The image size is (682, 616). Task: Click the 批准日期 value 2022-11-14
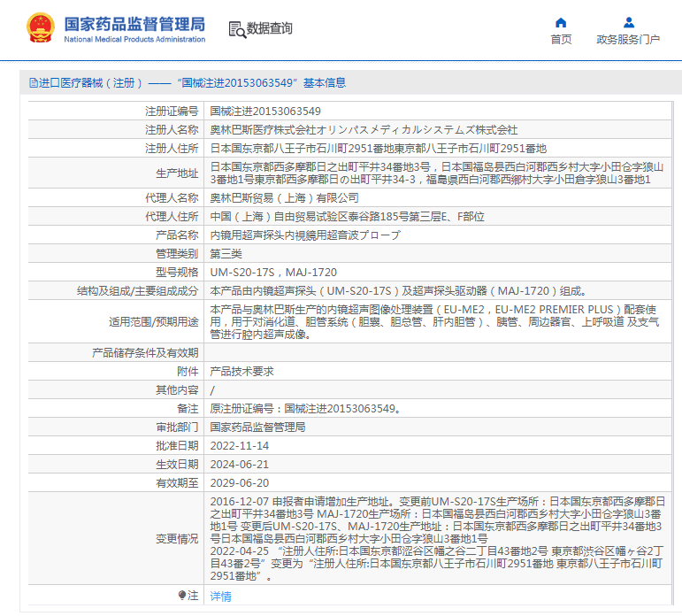pyautogui.click(x=239, y=446)
